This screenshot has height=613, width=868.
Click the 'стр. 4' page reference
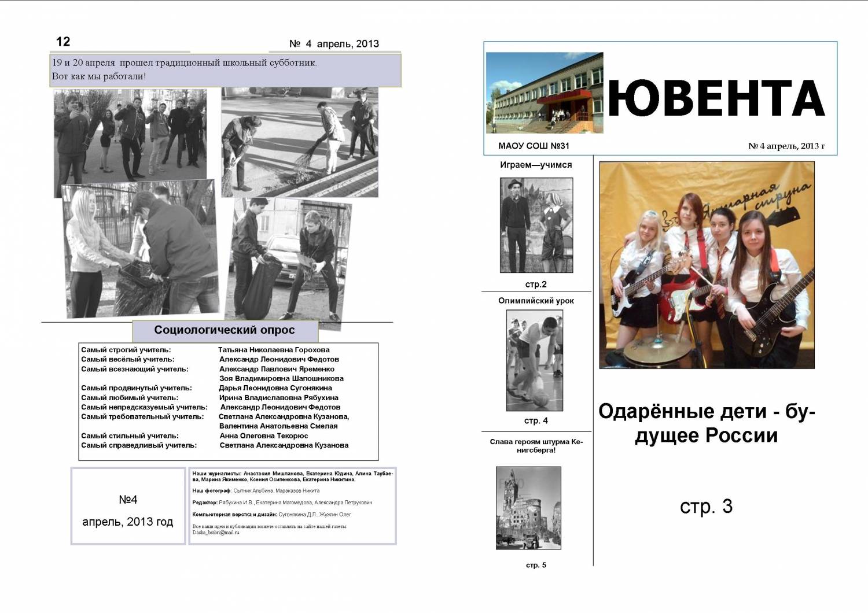point(536,420)
